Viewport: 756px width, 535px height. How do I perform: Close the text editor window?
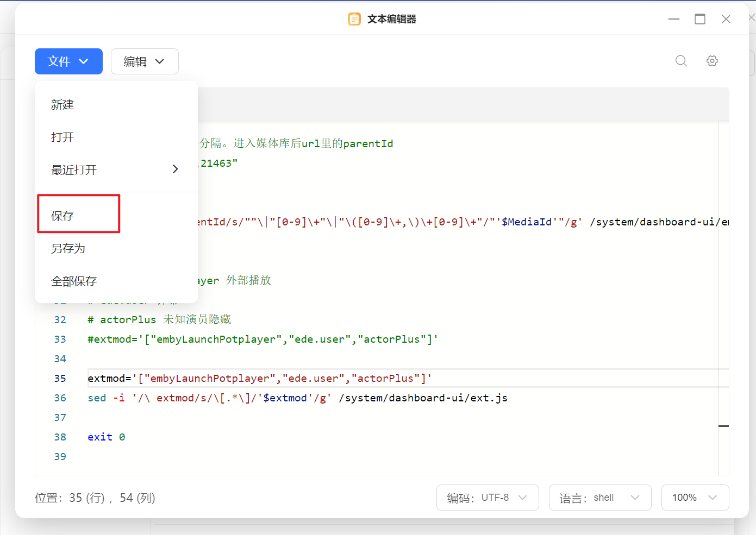coord(726,19)
